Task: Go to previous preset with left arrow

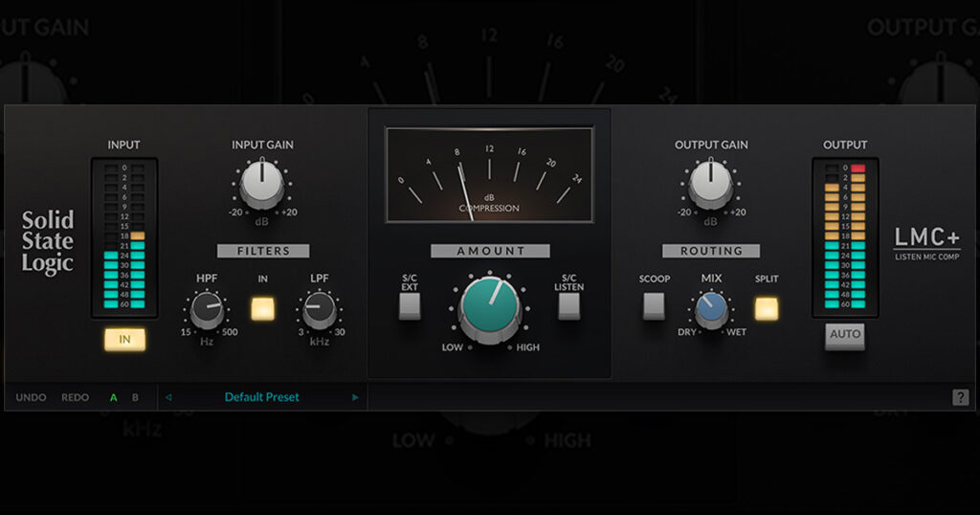Action: click(168, 397)
